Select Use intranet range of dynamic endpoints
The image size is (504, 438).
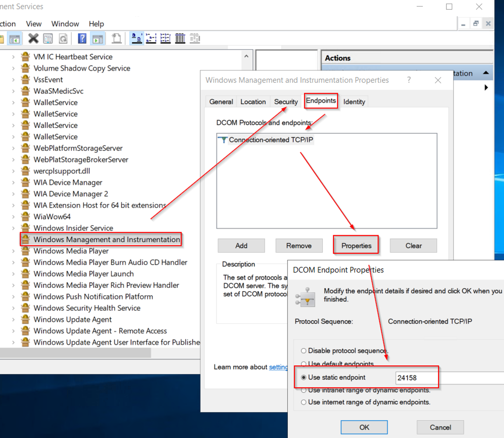[303, 391]
